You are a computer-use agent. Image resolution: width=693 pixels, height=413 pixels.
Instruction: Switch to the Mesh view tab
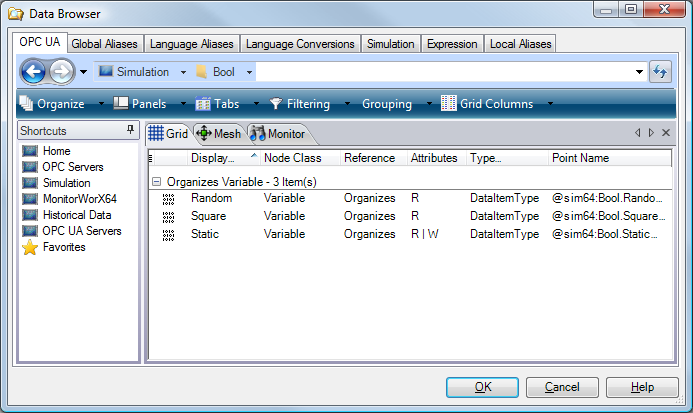218,133
